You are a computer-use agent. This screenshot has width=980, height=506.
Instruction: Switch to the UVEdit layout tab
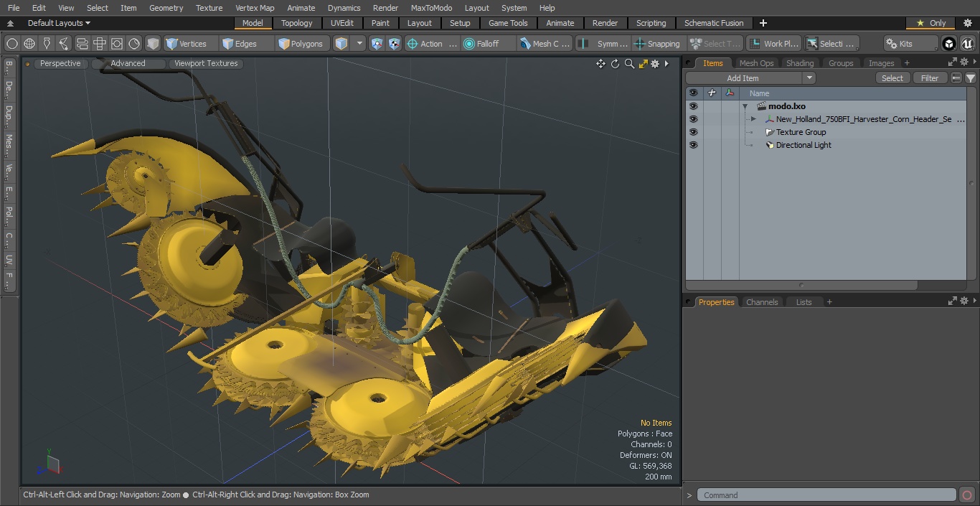click(342, 23)
